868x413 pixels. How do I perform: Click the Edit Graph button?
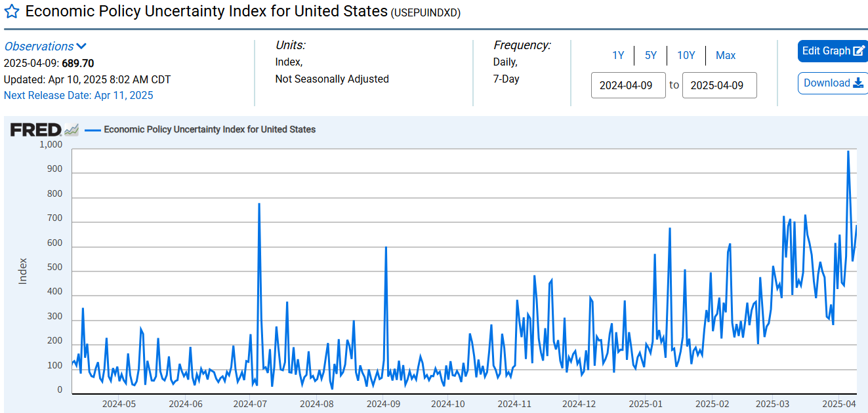(833, 51)
